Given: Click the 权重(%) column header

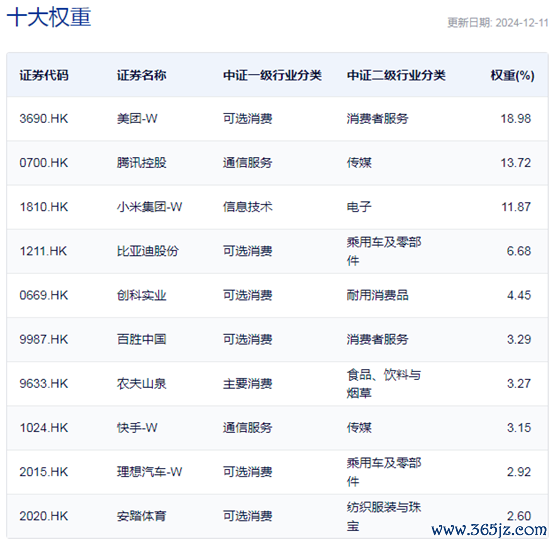Looking at the screenshot, I should [x=512, y=75].
